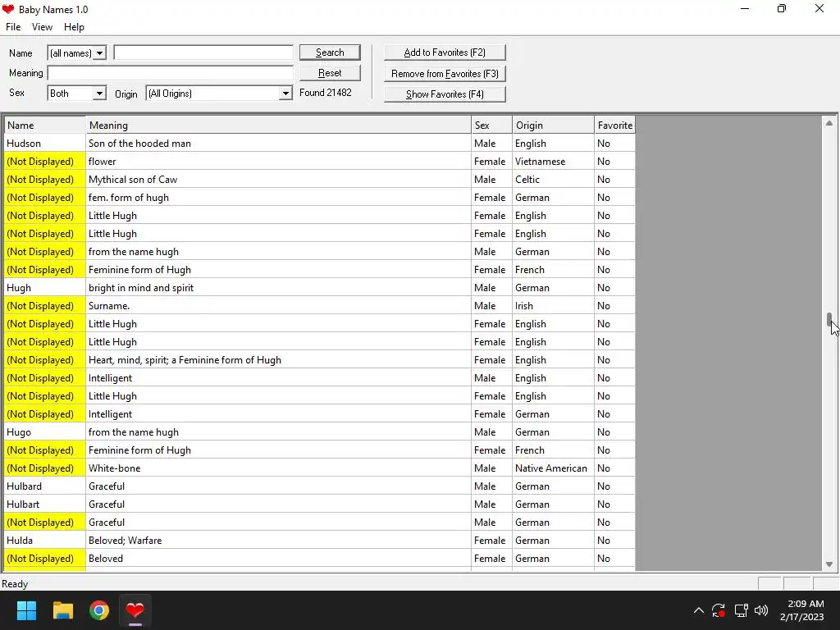Click the Baby Names heart icon in title bar
The width and height of the screenshot is (840, 630).
(8, 9)
